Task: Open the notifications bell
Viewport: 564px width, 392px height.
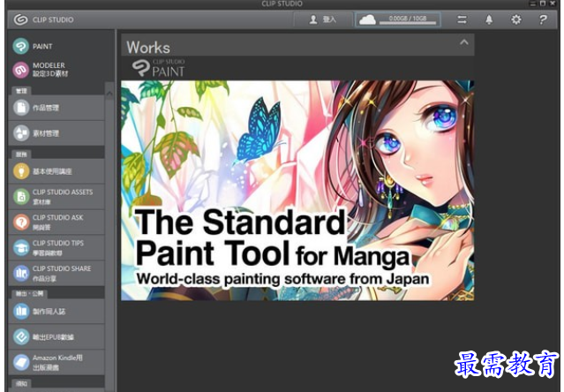Action: pyautogui.click(x=489, y=19)
